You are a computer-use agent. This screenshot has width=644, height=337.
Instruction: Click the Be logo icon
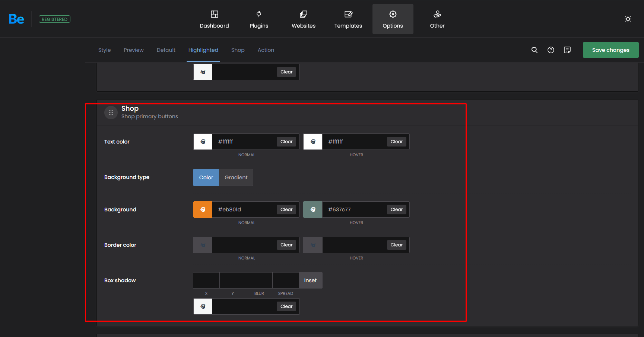16,19
